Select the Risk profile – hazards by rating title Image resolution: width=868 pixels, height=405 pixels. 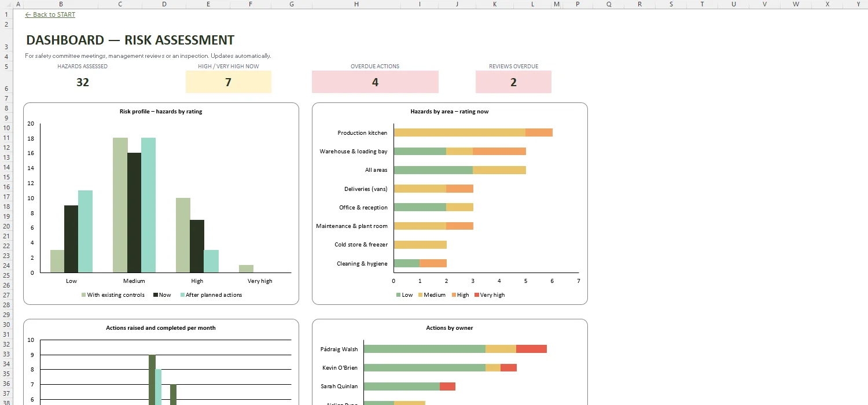click(x=161, y=112)
